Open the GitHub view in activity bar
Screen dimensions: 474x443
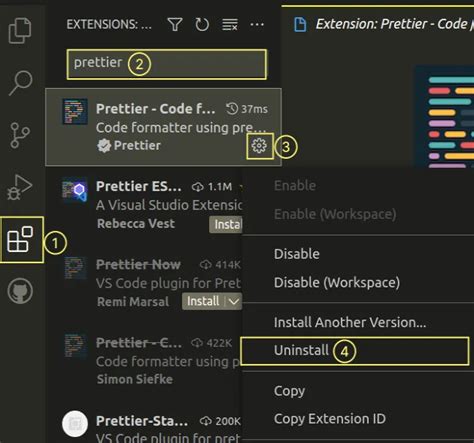(x=20, y=291)
